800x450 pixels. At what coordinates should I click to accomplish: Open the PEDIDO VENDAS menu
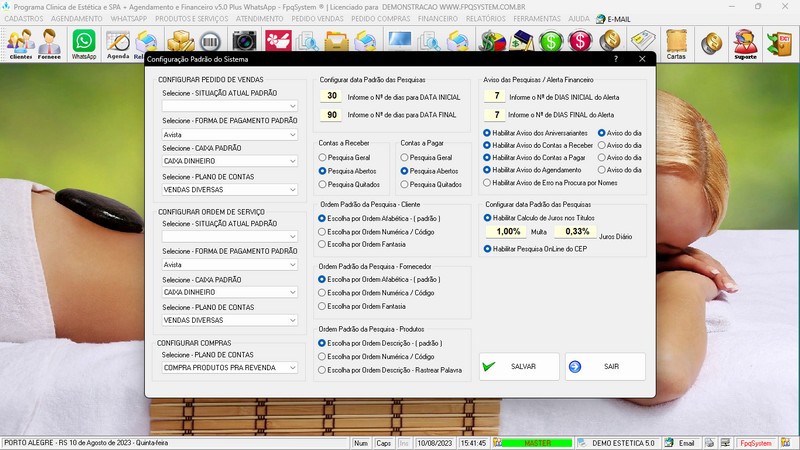pyautogui.click(x=317, y=19)
